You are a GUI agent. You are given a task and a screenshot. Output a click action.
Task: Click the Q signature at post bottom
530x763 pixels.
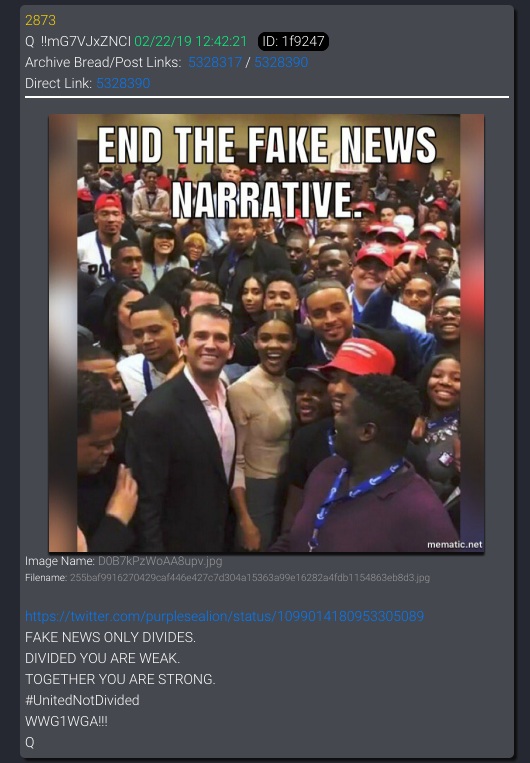point(30,743)
